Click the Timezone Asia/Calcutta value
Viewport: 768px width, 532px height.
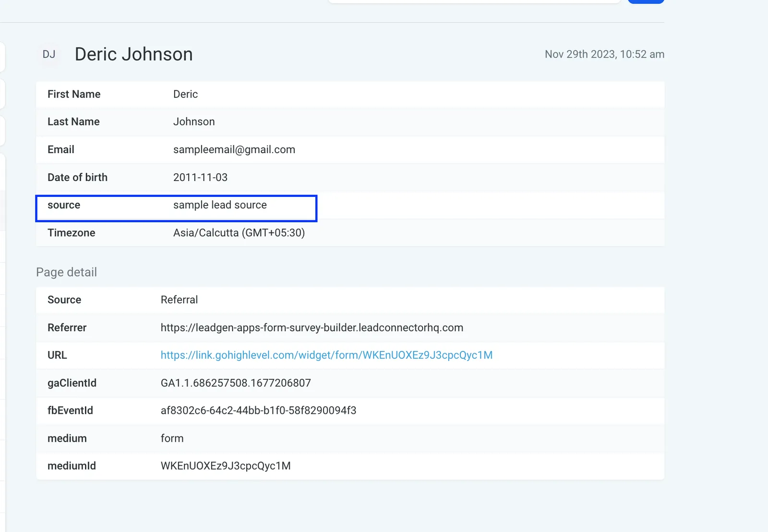239,233
